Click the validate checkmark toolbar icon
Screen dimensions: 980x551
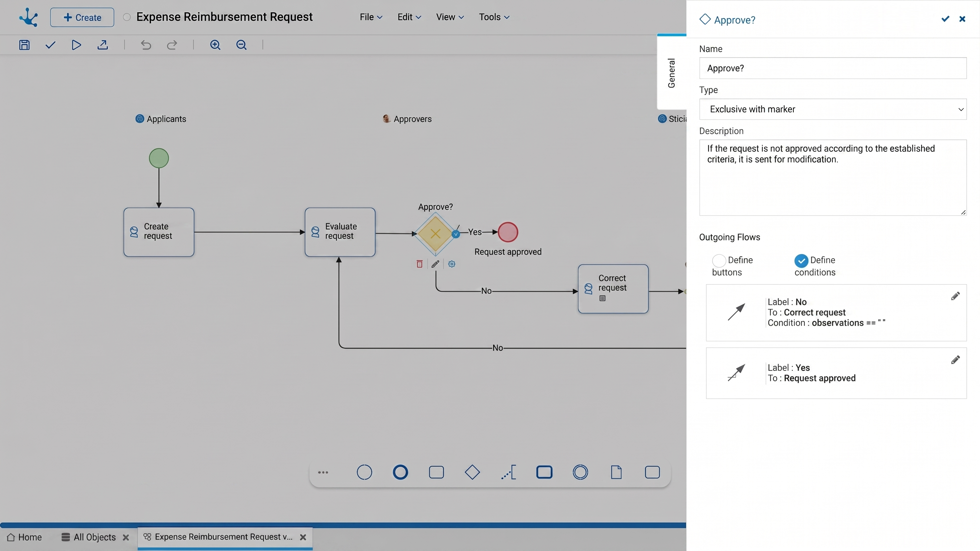pyautogui.click(x=50, y=45)
